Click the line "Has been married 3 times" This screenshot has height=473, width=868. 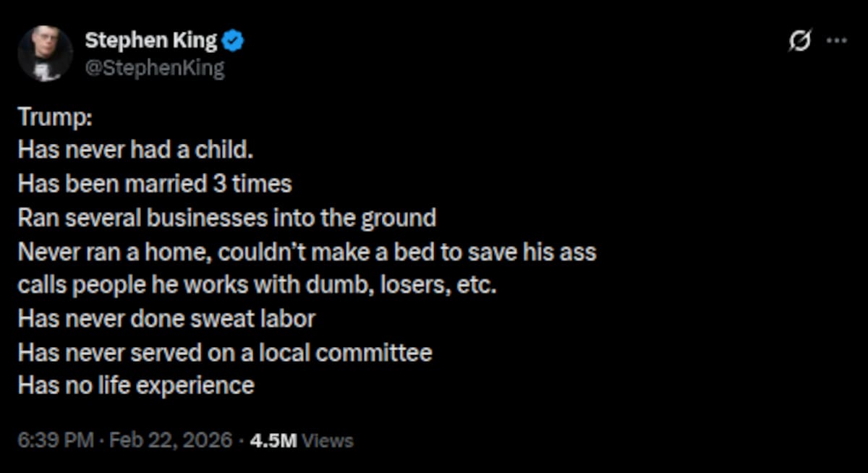pyautogui.click(x=154, y=184)
